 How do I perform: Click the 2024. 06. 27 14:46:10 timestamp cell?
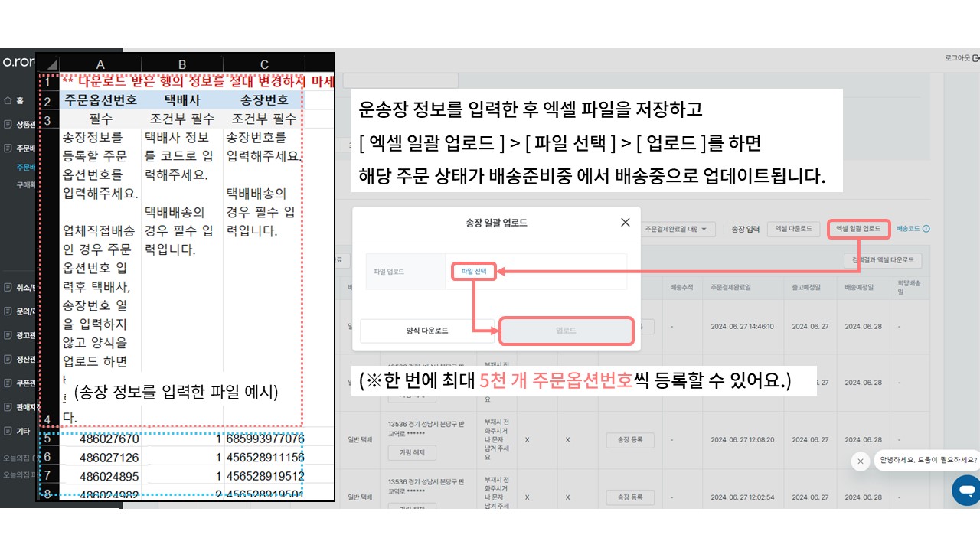click(741, 326)
